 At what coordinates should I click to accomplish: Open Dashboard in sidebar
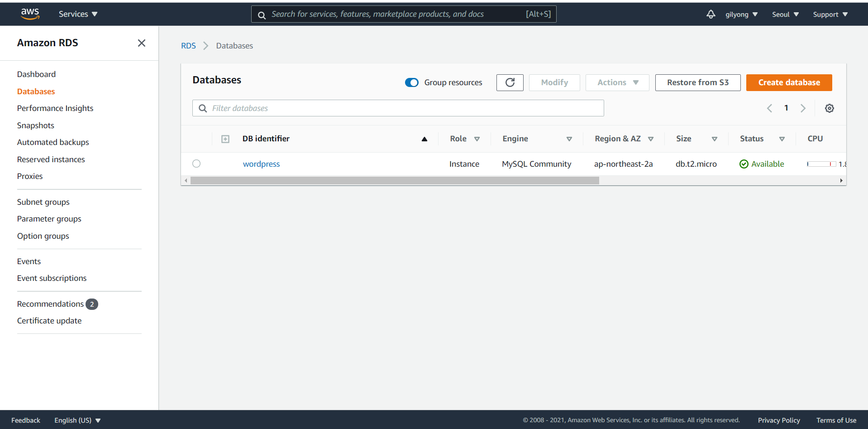pyautogui.click(x=36, y=74)
